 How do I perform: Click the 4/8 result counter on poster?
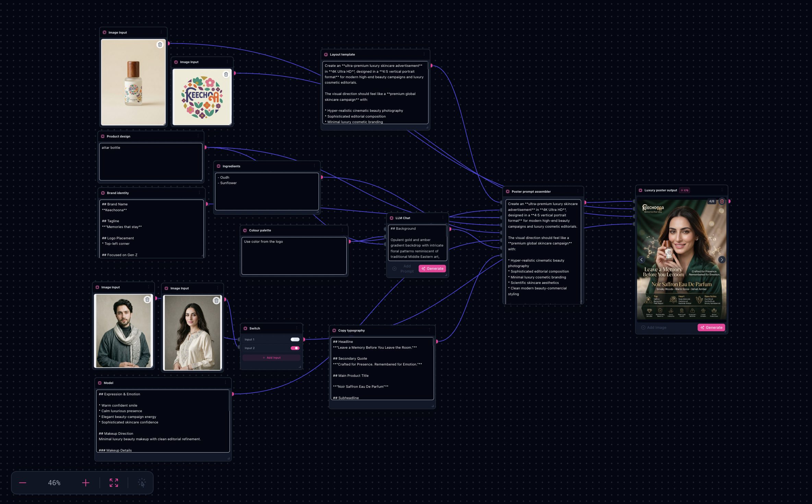pos(712,201)
